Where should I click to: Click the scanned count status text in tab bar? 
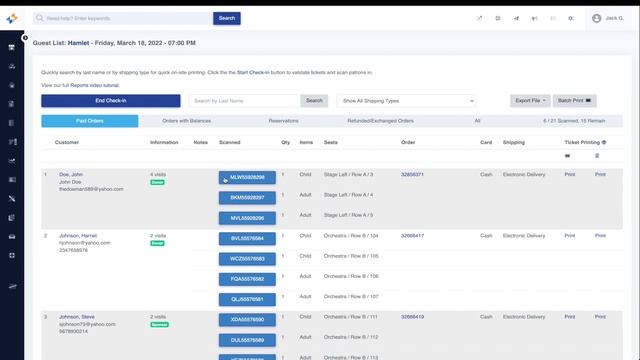(x=574, y=121)
